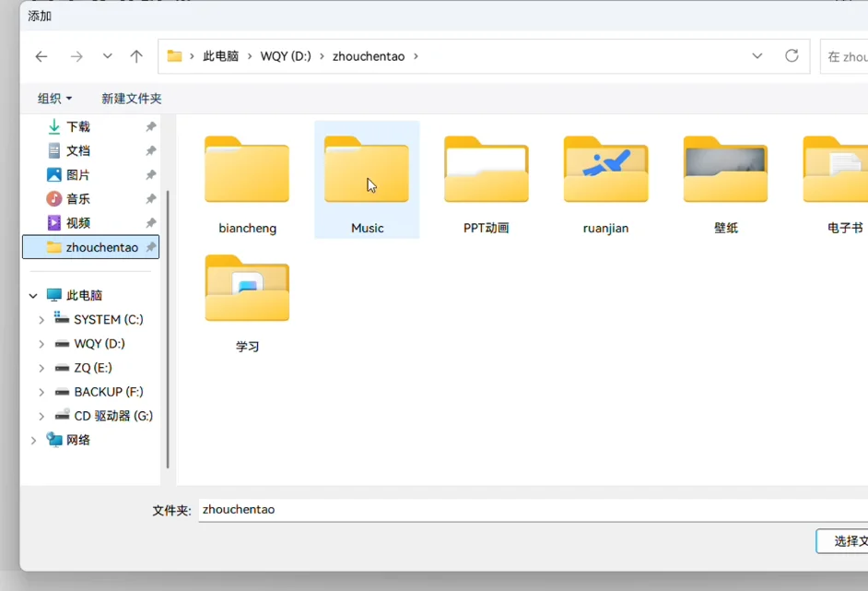Click the pin icon next to zhouchentao
The width and height of the screenshot is (868, 591).
click(150, 247)
